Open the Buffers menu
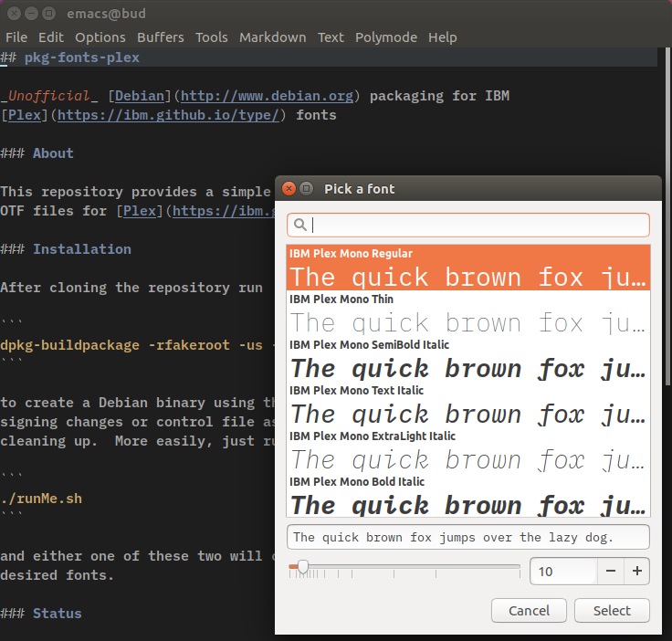This screenshot has width=672, height=641. 161,37
